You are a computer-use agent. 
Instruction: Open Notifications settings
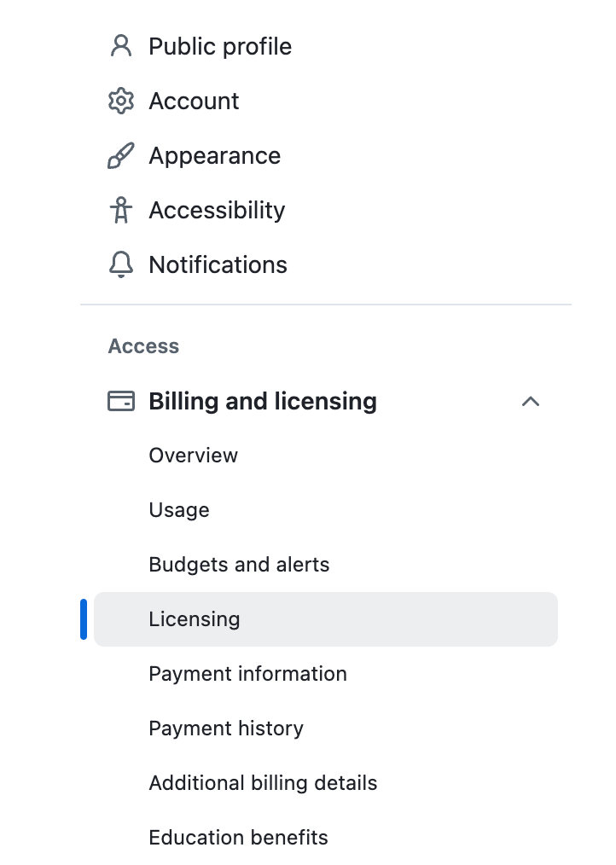pyautogui.click(x=326, y=264)
